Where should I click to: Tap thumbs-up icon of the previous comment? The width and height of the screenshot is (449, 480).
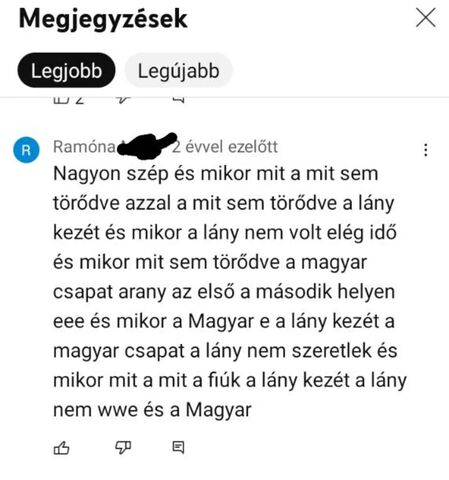click(x=62, y=99)
